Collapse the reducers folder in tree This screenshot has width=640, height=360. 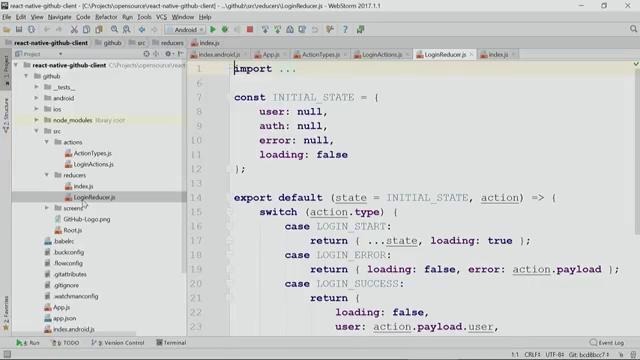(x=47, y=175)
